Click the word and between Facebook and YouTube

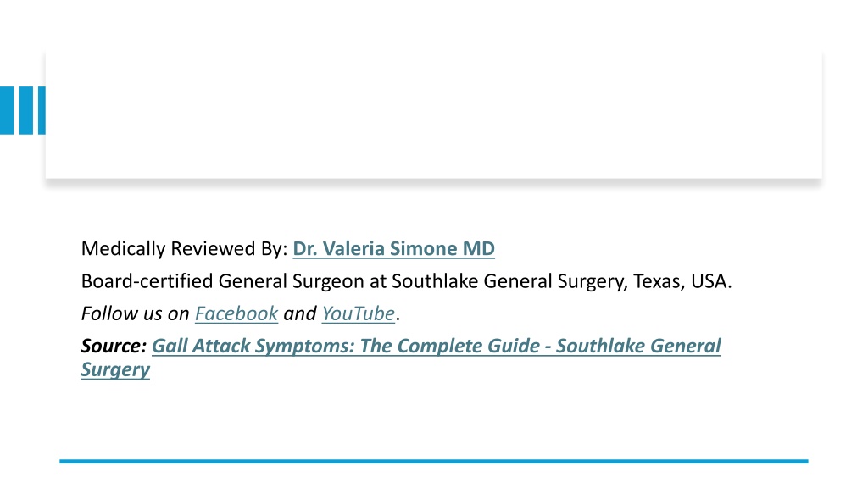[299, 313]
